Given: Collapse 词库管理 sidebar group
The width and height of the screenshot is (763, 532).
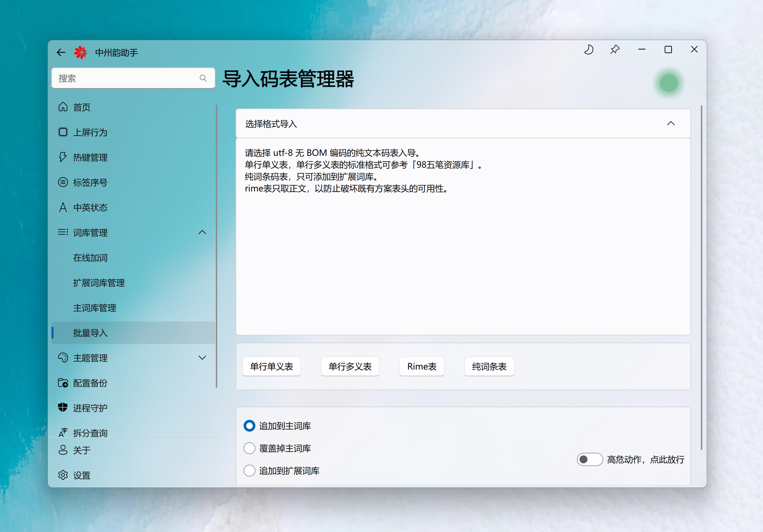Looking at the screenshot, I should [202, 232].
